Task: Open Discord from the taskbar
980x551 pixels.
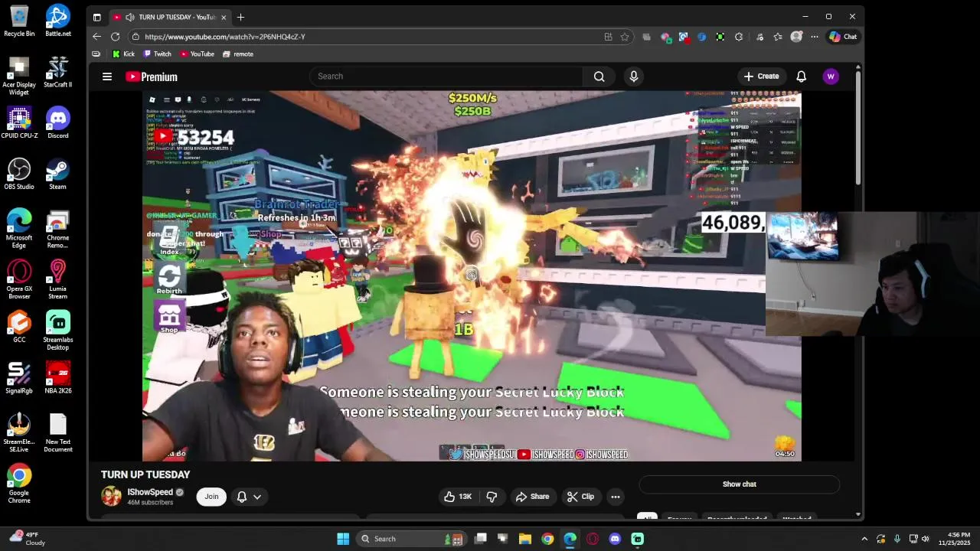Action: 615,539
